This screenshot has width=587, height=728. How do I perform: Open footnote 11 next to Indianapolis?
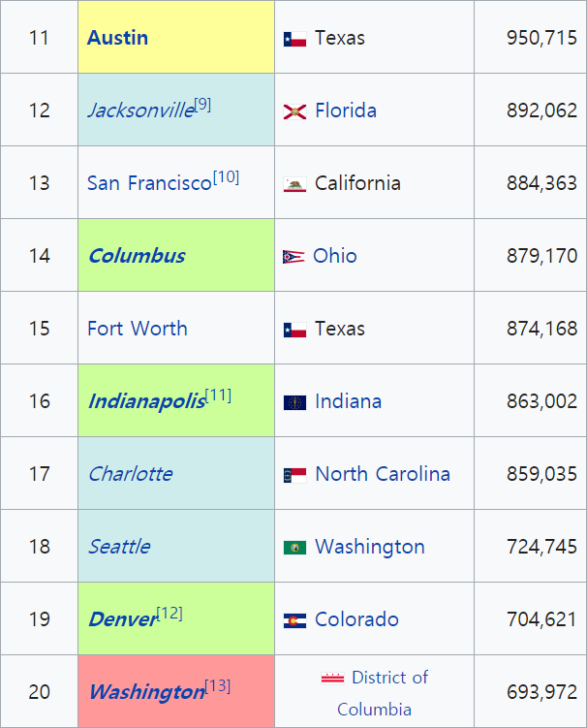[218, 395]
